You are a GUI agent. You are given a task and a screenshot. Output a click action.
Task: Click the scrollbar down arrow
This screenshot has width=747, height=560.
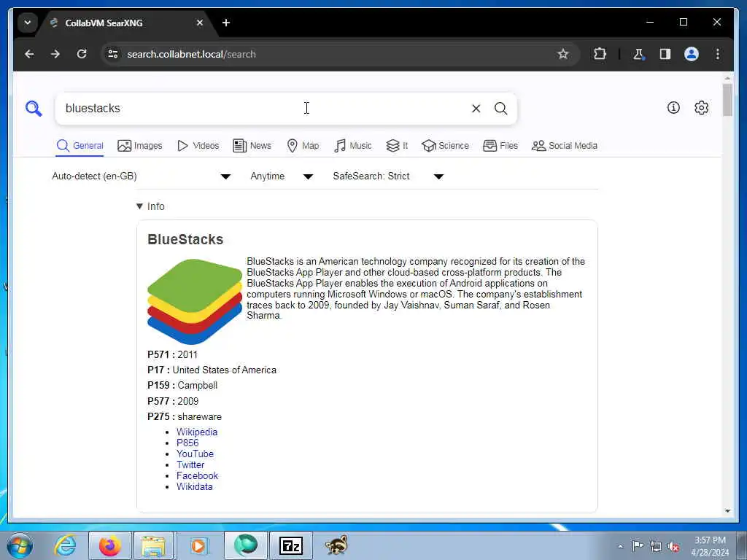[727, 511]
